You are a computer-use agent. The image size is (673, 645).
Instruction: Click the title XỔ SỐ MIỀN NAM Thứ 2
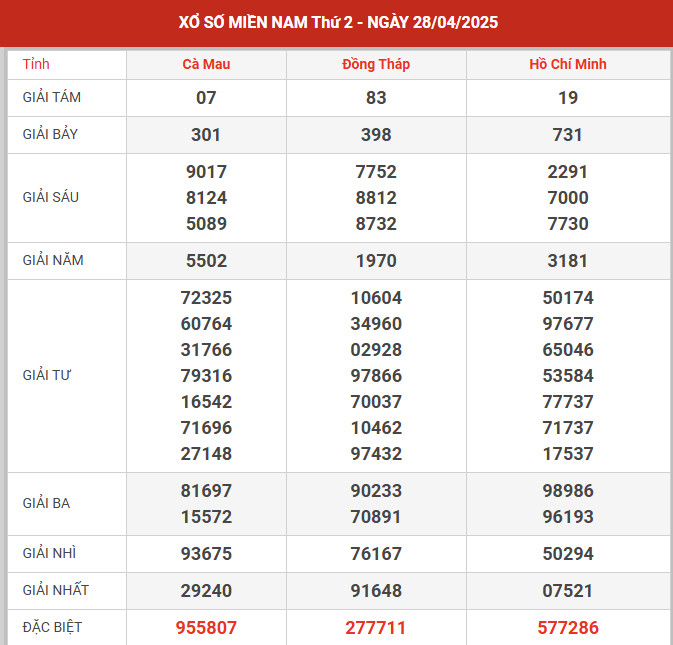(x=266, y=22)
